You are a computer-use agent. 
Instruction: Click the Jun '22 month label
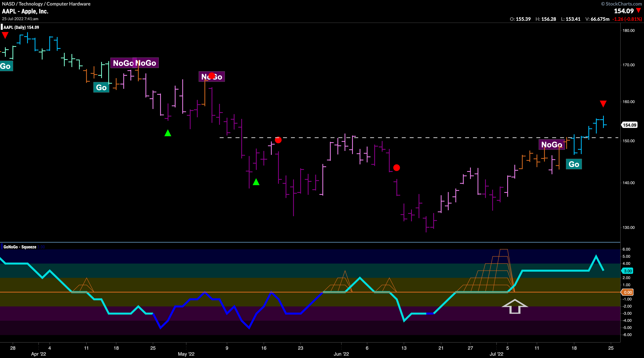tap(341, 354)
